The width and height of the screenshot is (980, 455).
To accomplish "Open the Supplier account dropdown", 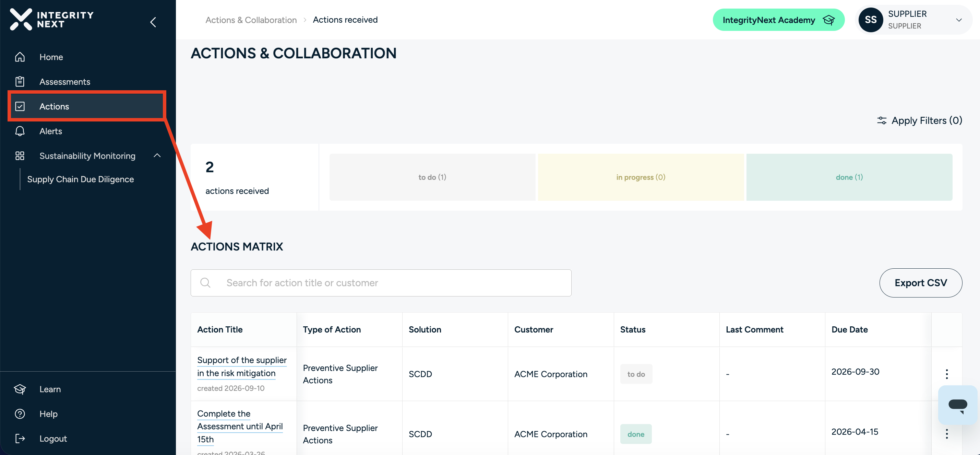I will click(913, 20).
